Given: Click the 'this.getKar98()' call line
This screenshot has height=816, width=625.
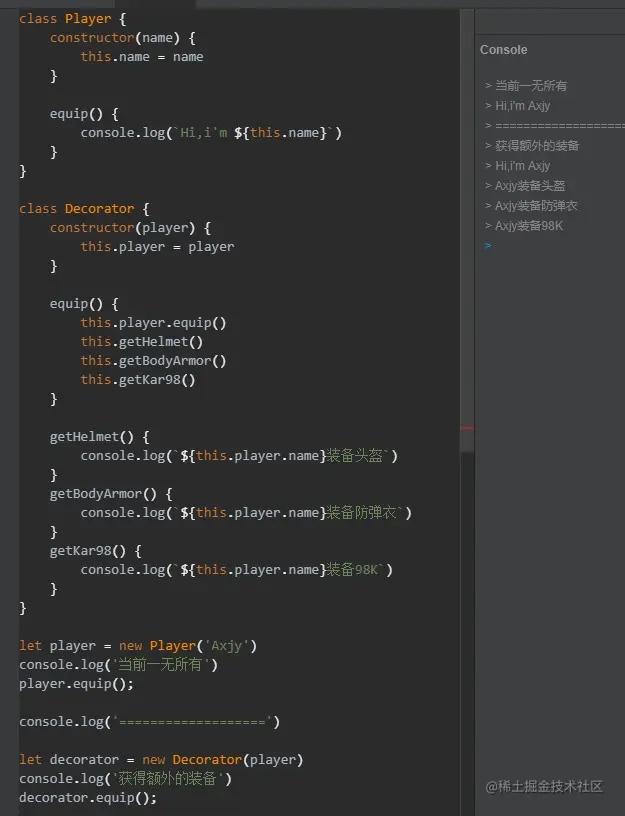Looking at the screenshot, I should point(138,380).
